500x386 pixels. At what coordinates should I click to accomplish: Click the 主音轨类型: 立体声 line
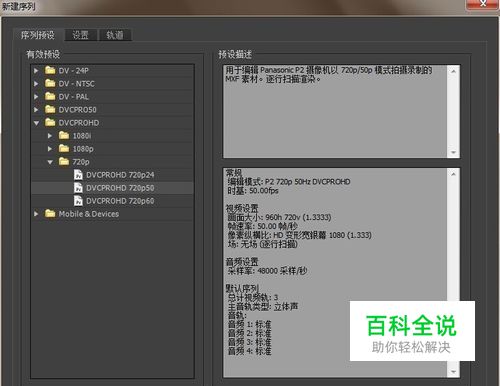pyautogui.click(x=263, y=307)
